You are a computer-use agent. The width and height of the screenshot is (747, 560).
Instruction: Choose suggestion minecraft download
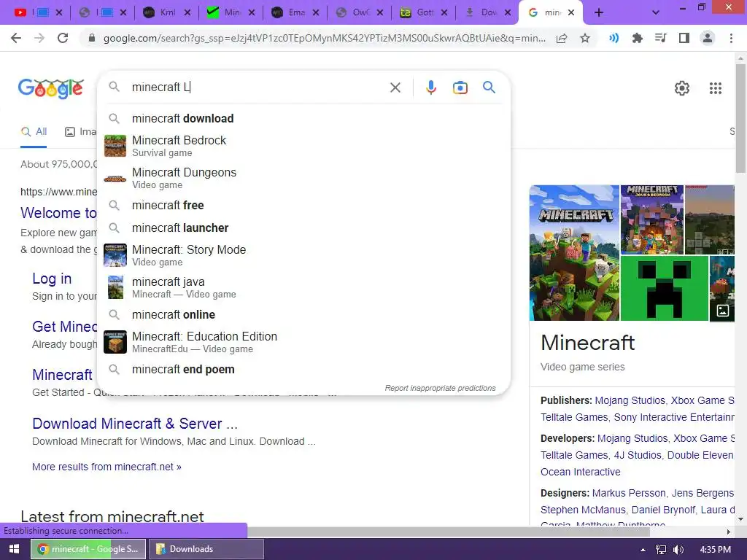304,119
